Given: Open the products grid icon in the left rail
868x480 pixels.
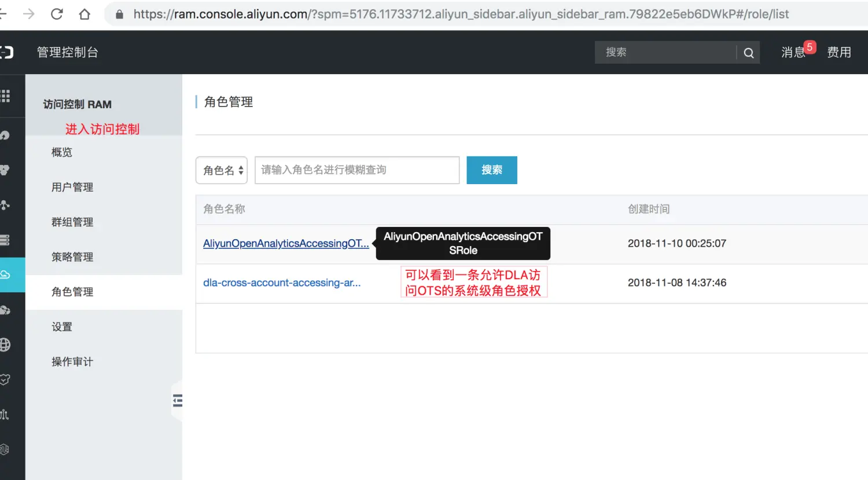Looking at the screenshot, I should [5, 96].
